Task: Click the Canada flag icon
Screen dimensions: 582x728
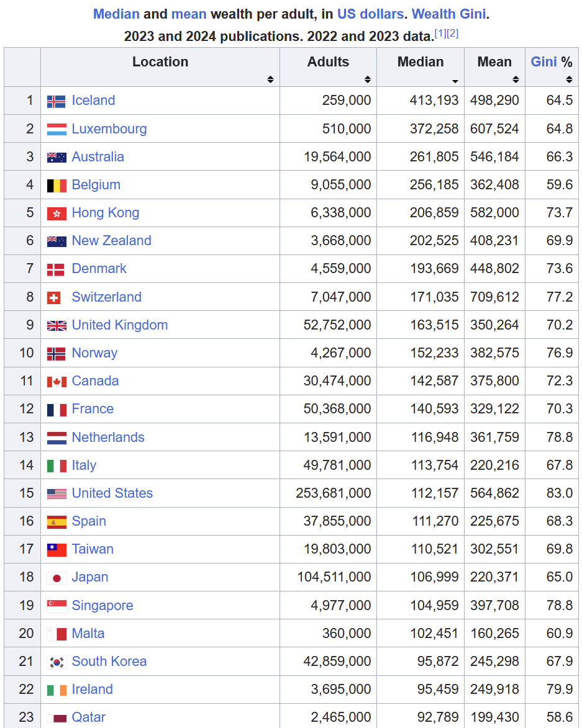Action: [x=56, y=382]
